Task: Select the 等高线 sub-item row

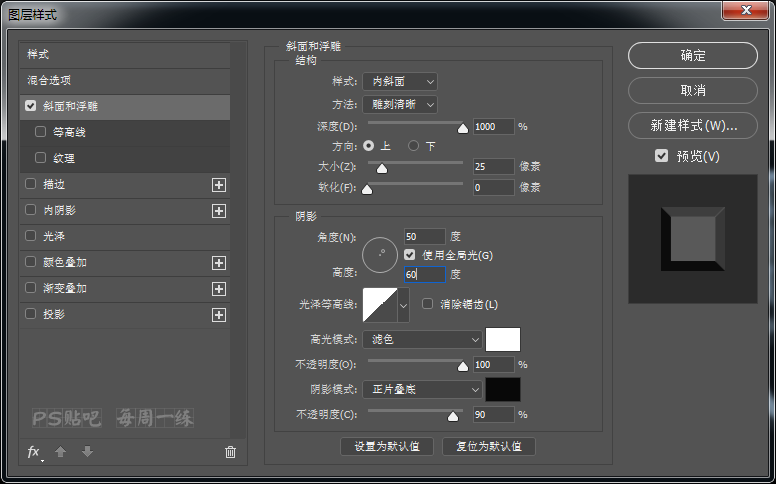Action: click(x=125, y=132)
